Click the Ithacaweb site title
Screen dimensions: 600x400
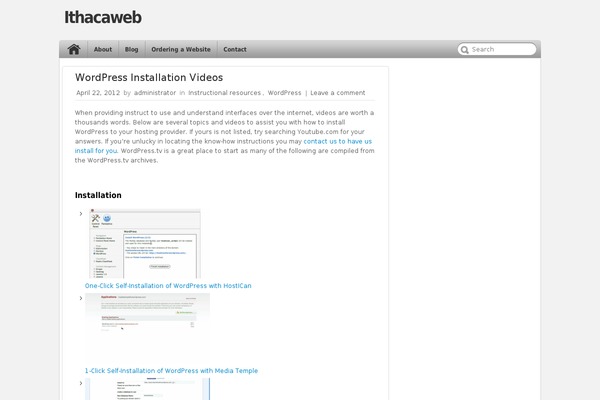click(x=103, y=17)
